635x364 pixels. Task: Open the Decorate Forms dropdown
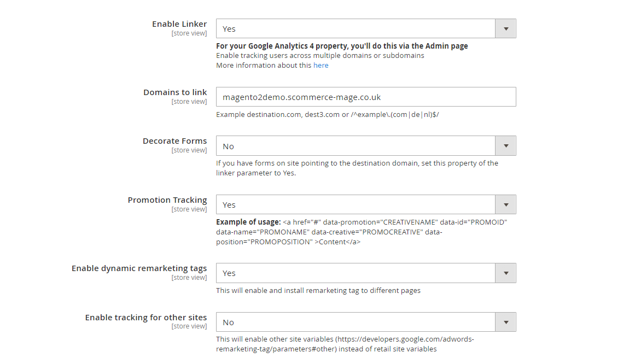coord(366,146)
